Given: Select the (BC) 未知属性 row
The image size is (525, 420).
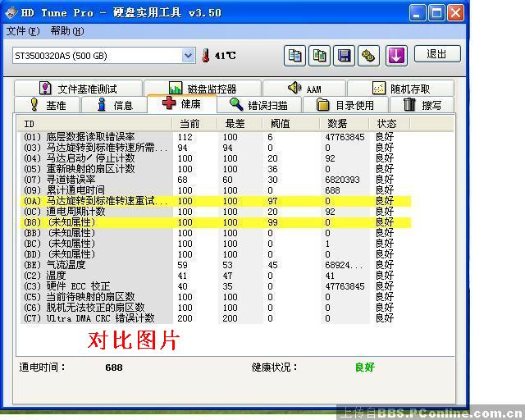Looking at the screenshot, I should coord(215,244).
